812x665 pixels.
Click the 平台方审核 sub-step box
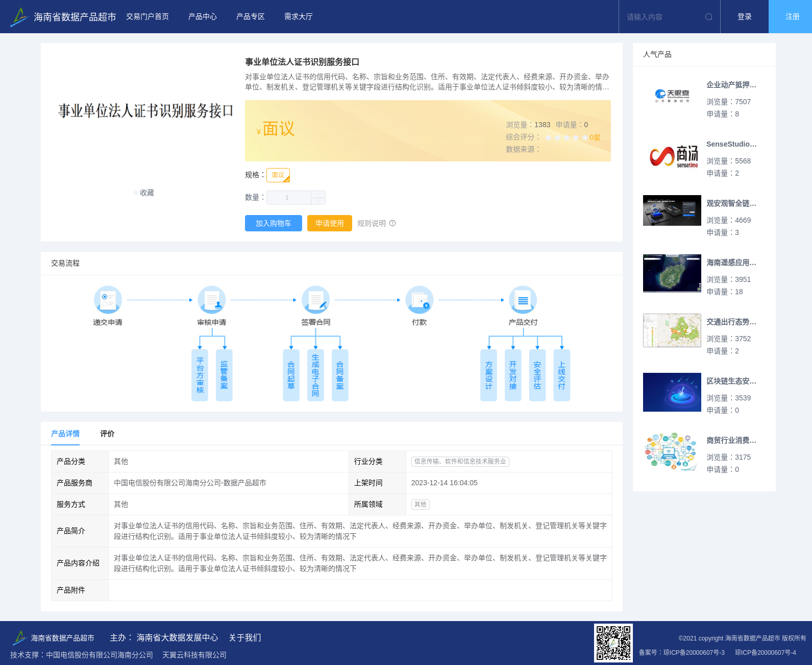point(200,375)
